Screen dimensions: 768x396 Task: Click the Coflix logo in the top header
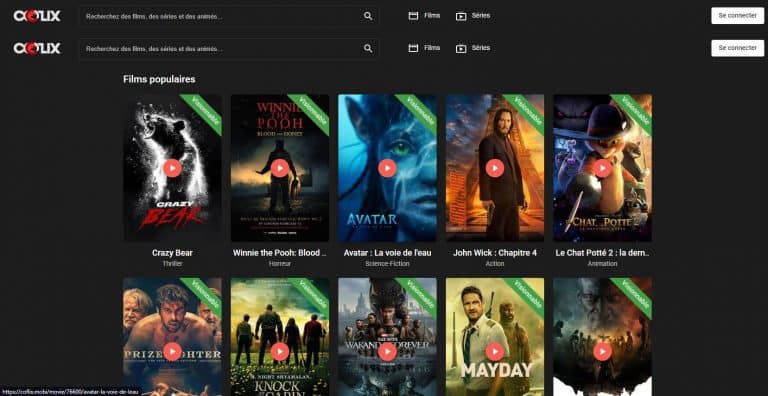37,16
